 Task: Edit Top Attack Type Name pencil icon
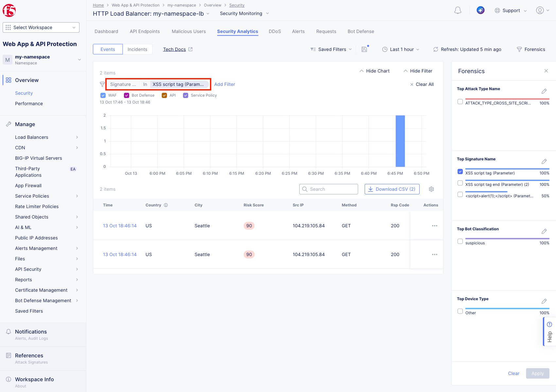[544, 91]
